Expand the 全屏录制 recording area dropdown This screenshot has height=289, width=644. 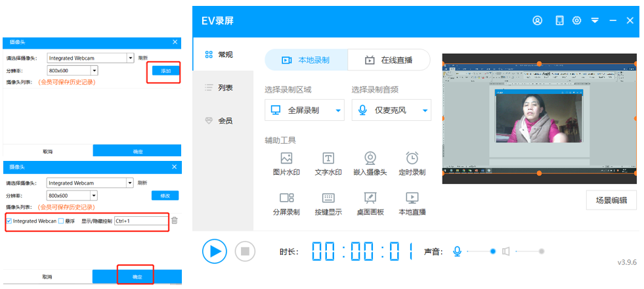pyautogui.click(x=339, y=110)
